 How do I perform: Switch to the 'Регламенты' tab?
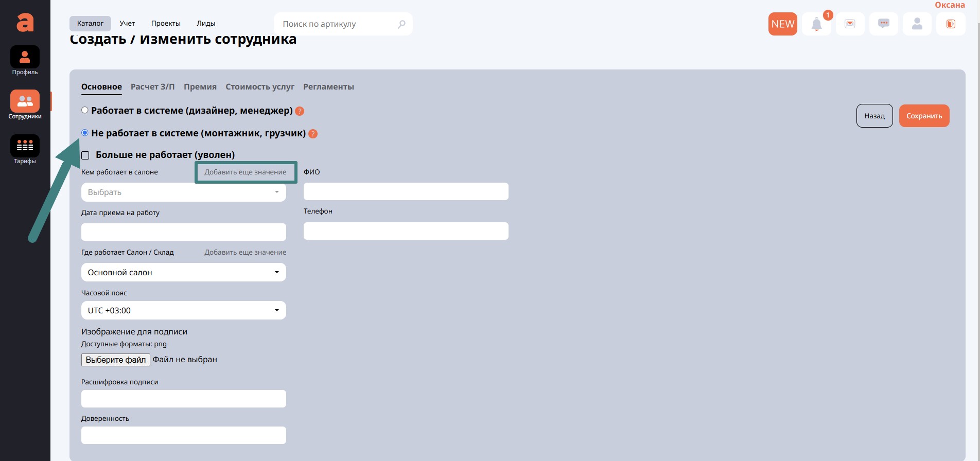point(328,87)
